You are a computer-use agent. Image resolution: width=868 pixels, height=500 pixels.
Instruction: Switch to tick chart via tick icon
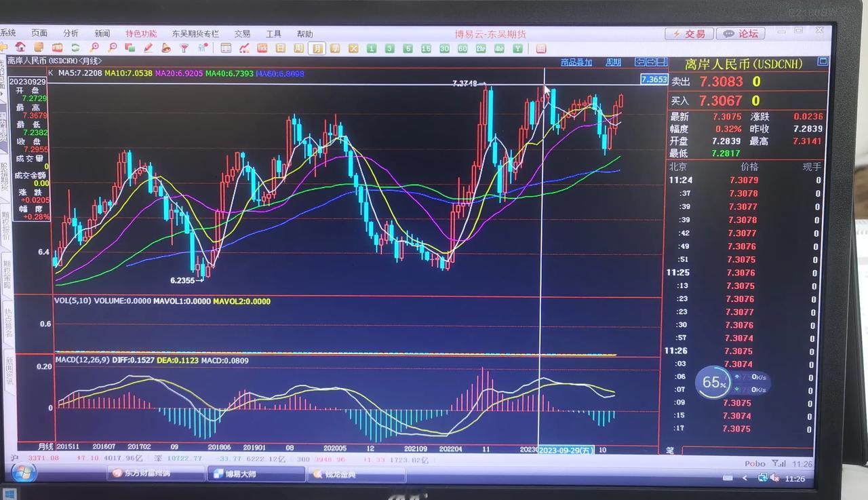tap(262, 48)
